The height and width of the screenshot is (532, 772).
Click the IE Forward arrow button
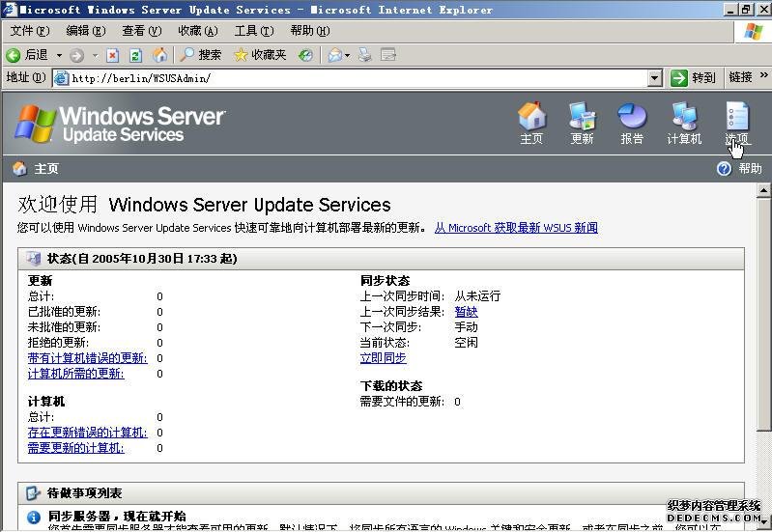point(76,55)
